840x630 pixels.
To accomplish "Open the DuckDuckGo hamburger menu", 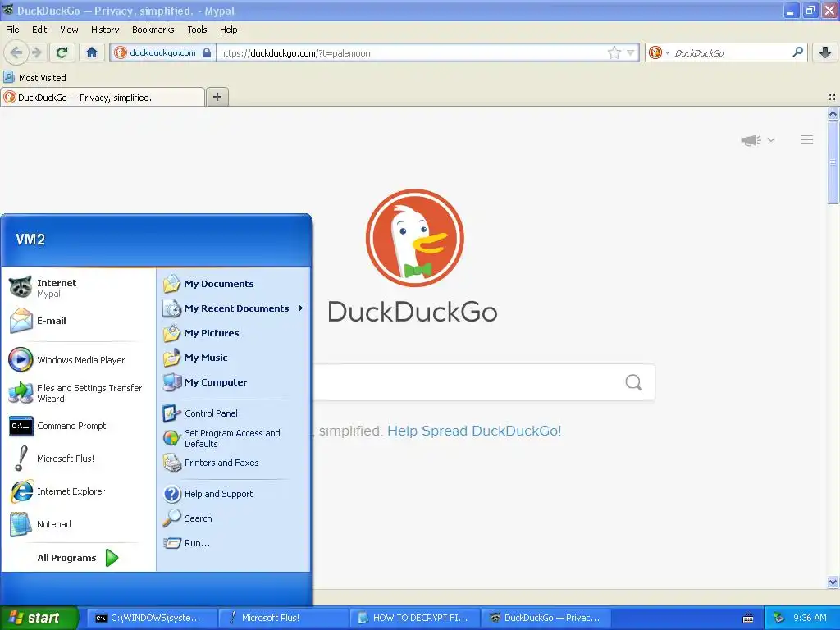I will [807, 139].
